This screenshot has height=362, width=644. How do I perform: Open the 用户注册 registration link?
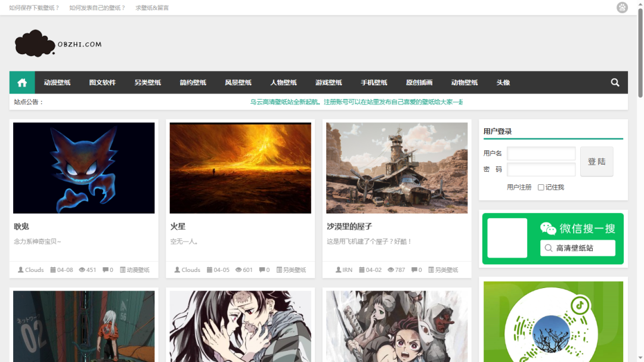click(x=519, y=187)
